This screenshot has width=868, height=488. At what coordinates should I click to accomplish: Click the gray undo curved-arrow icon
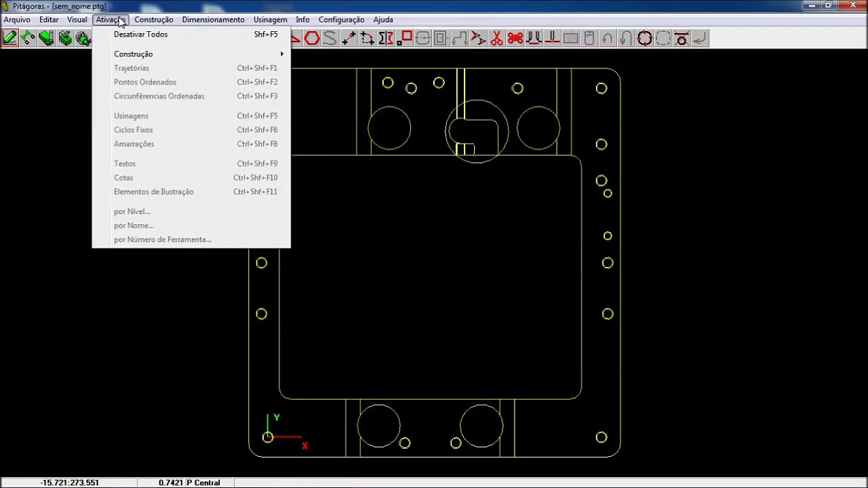[608, 38]
